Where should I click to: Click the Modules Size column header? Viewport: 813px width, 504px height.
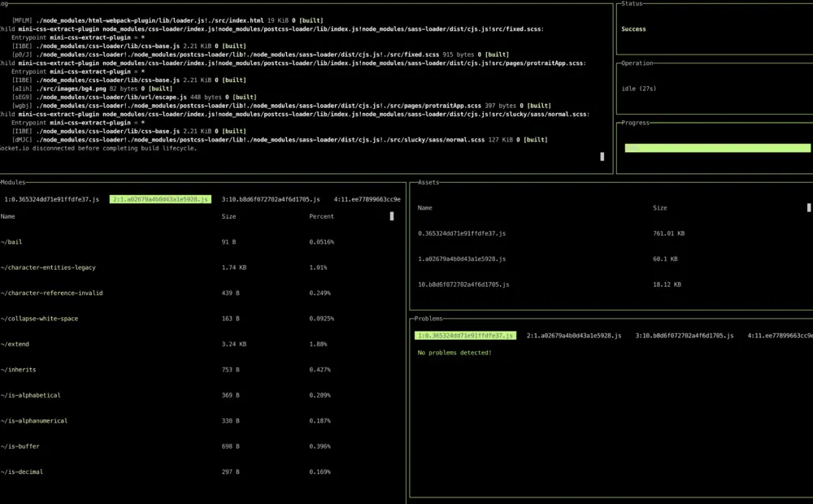pos(228,216)
